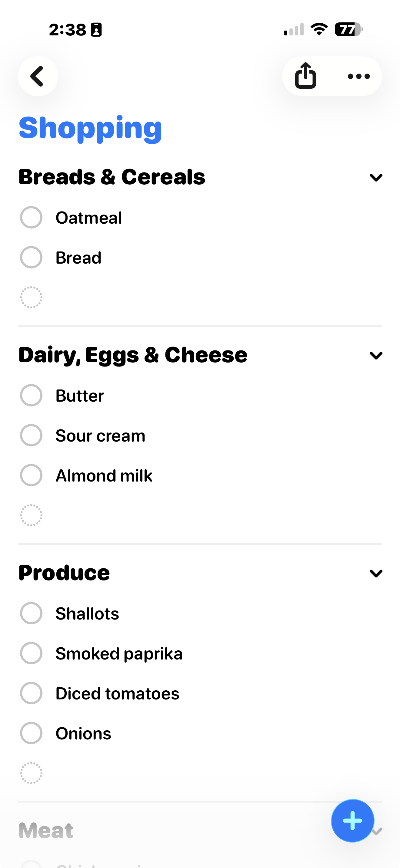Select the Smoked paprika item text
The image size is (400, 868).
[119, 653]
